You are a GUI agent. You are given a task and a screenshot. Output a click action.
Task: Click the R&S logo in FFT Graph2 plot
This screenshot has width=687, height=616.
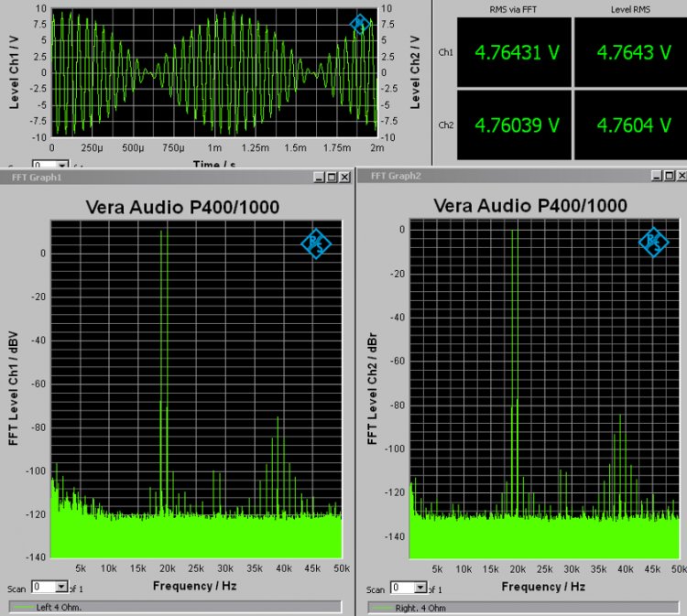pyautogui.click(x=653, y=243)
